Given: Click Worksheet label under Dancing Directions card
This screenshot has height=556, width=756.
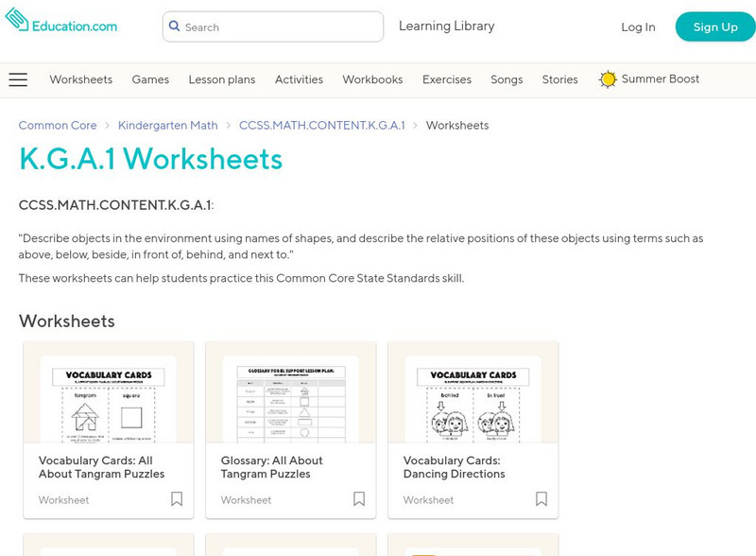Looking at the screenshot, I should coord(428,500).
